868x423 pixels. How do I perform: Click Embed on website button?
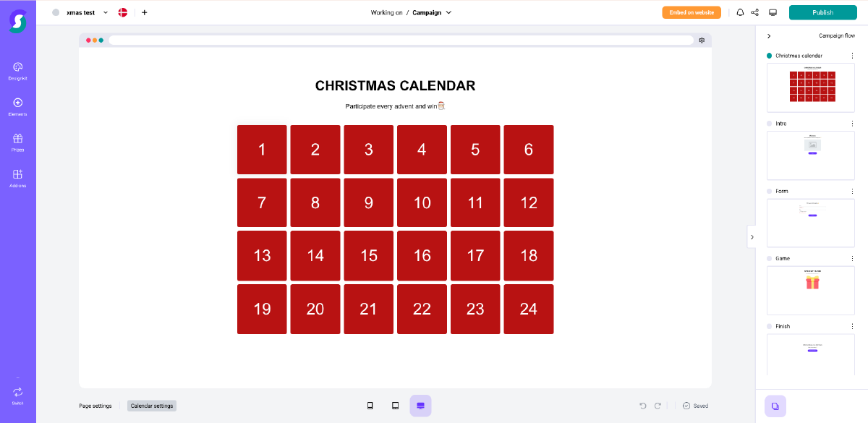[692, 12]
